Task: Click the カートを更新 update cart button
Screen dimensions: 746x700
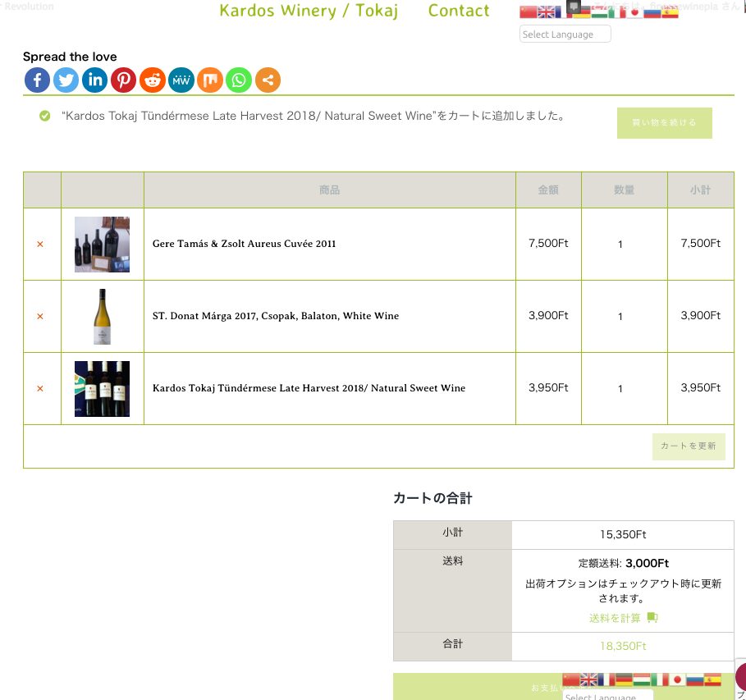Action: (689, 446)
